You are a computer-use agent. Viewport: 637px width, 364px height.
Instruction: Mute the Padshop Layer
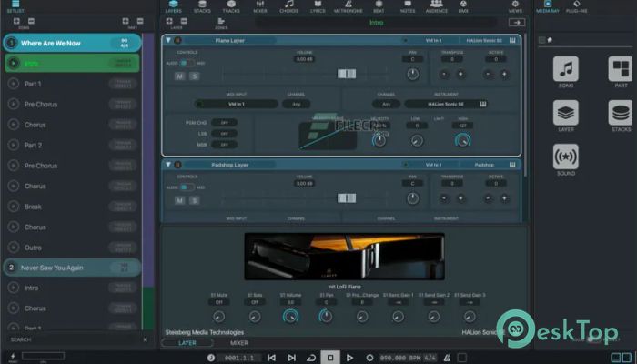179,200
